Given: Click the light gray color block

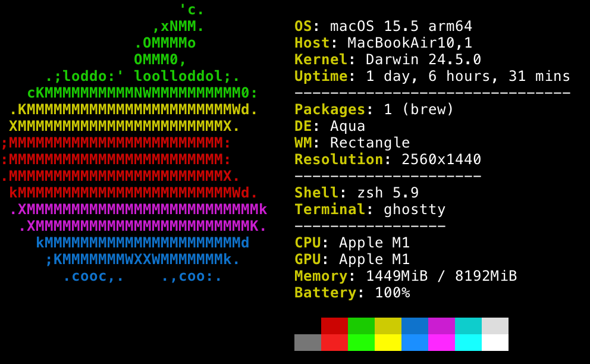Looking at the screenshot, I should [x=495, y=326].
